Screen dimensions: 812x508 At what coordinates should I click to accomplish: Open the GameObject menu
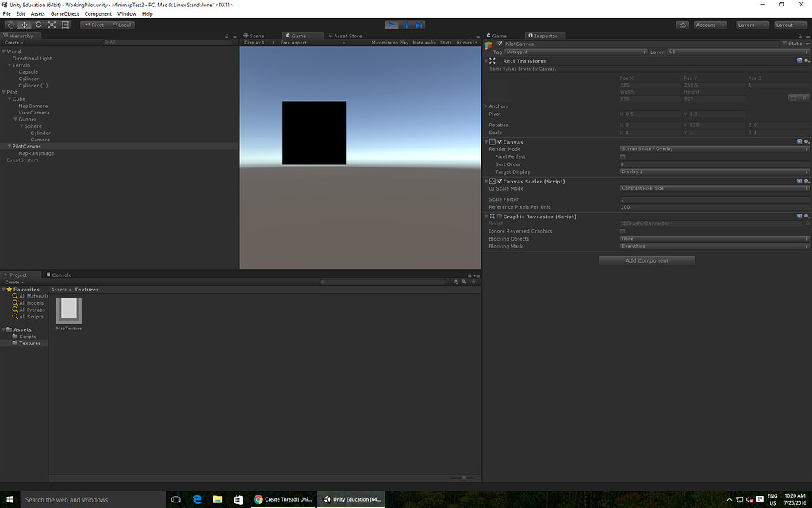pos(63,13)
